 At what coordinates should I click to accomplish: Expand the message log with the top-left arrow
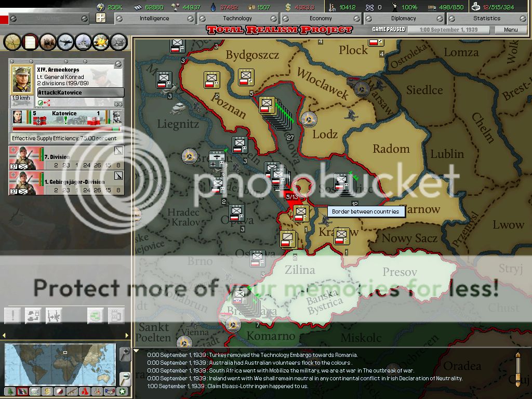pyautogui.click(x=137, y=351)
